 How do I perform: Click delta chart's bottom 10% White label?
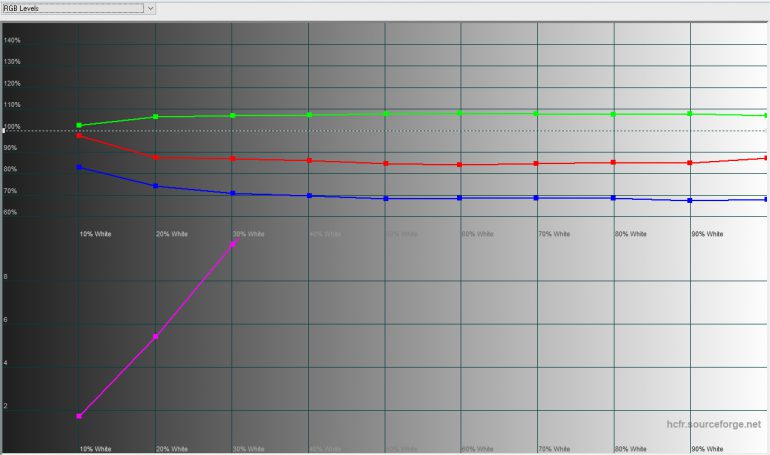pos(95,449)
